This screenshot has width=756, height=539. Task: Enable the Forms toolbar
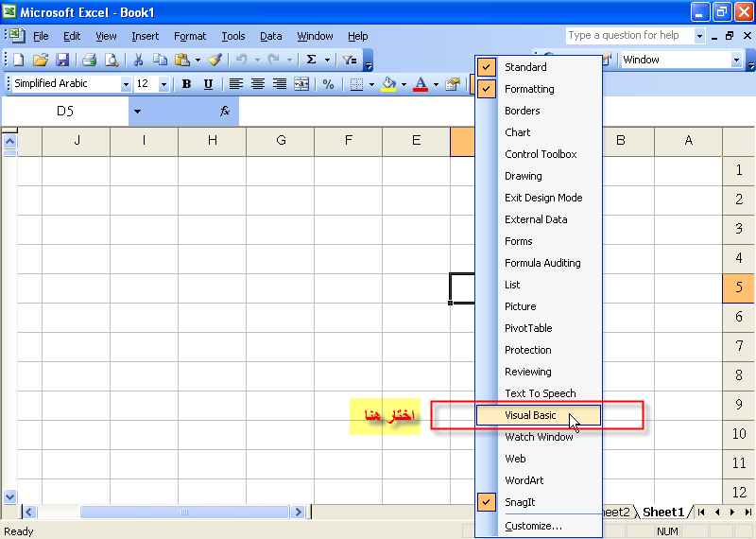(x=538, y=241)
